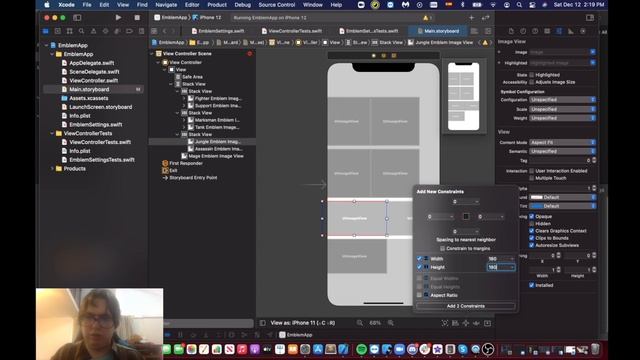Open library with the plus button
Screen dimensions: 640x360
[471, 18]
